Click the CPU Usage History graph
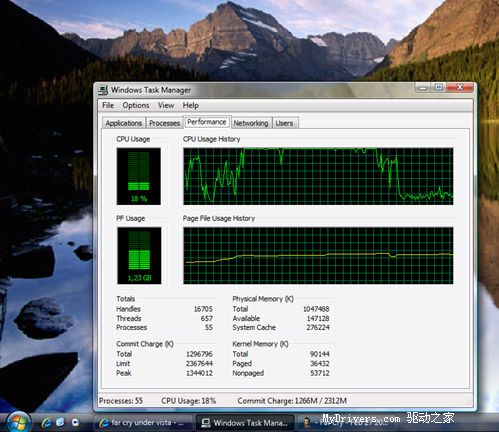This screenshot has width=499, height=432. click(x=318, y=176)
